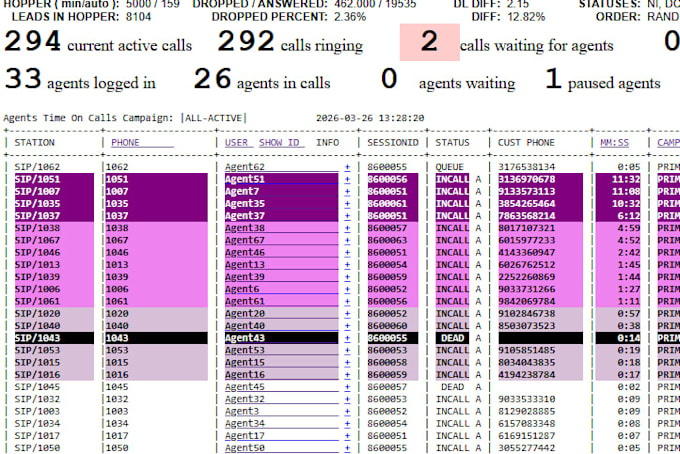Open Agent37 user link
The width and height of the screenshot is (680, 454).
[281, 216]
